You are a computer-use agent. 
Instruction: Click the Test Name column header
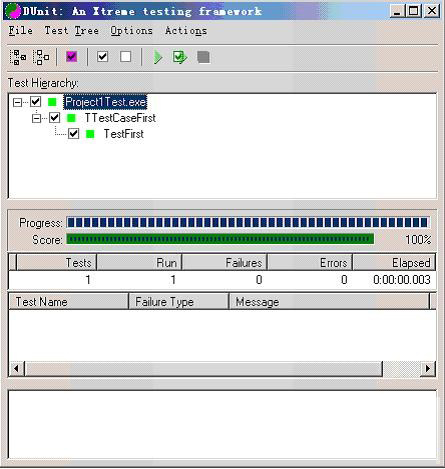coord(69,302)
